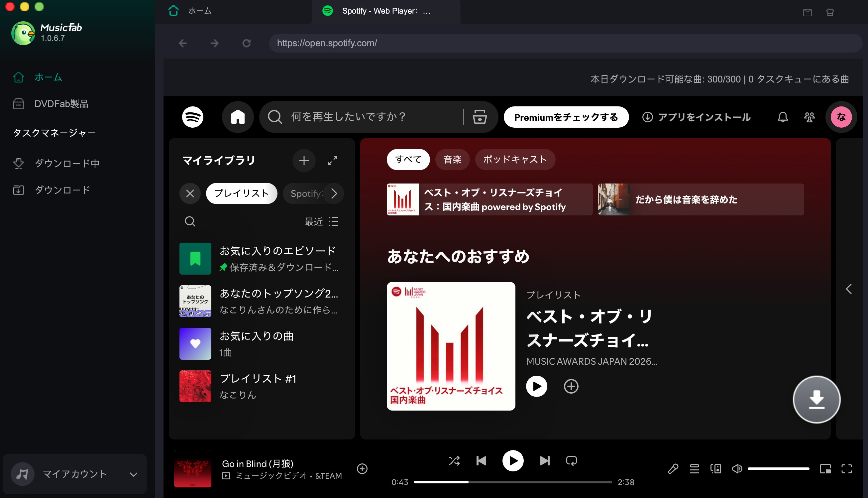This screenshot has height=498, width=868.
Task: Open お気に入りのエピソード in library
Action: (x=262, y=259)
